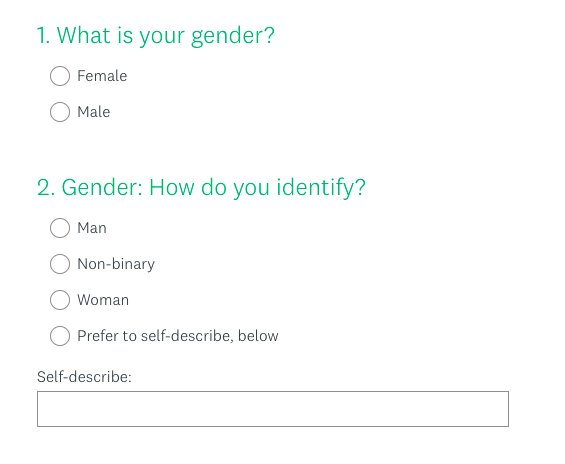Choose the Man radio circle
The image size is (565, 464).
point(60,228)
